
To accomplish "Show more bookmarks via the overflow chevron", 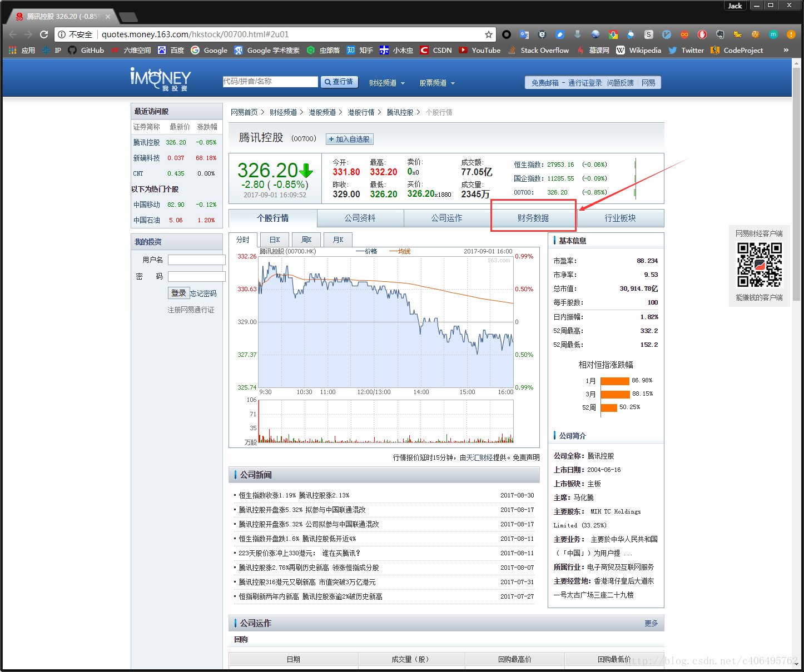I will coord(786,50).
